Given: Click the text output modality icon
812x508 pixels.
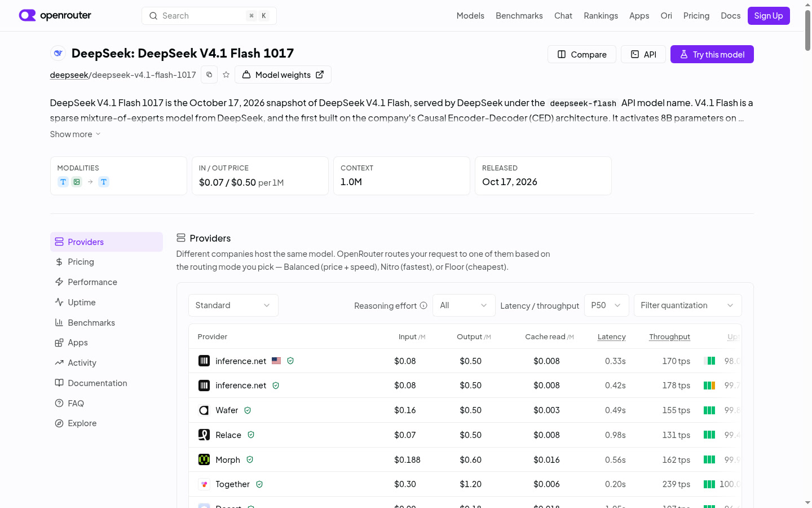Looking at the screenshot, I should click(104, 182).
